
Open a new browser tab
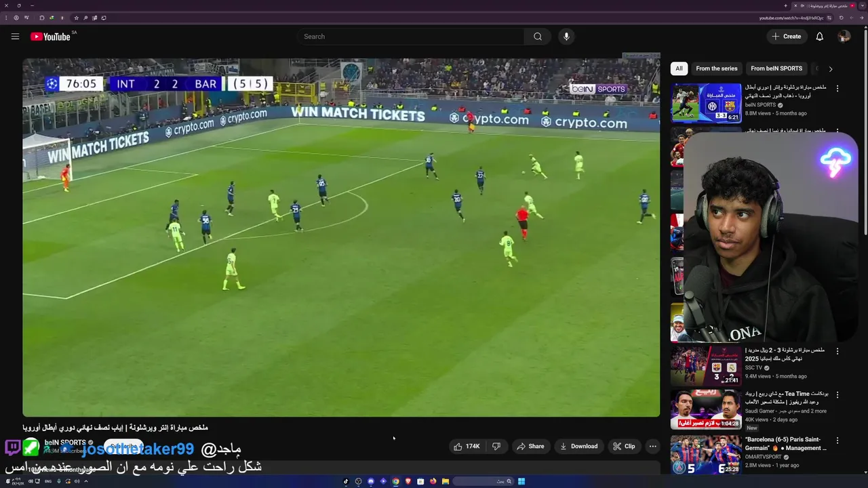(x=785, y=5)
